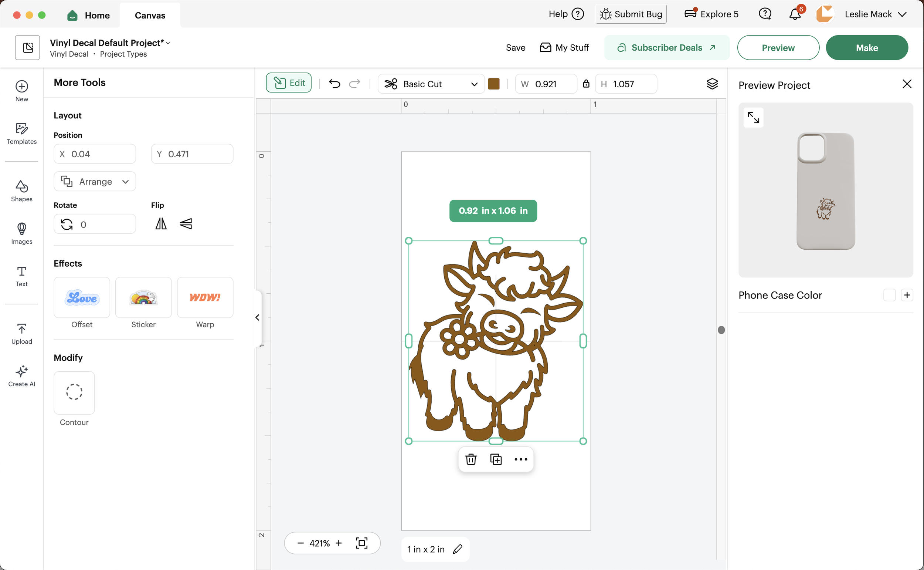Open the Layers panel icon
Screen dimensions: 924x570
712,84
